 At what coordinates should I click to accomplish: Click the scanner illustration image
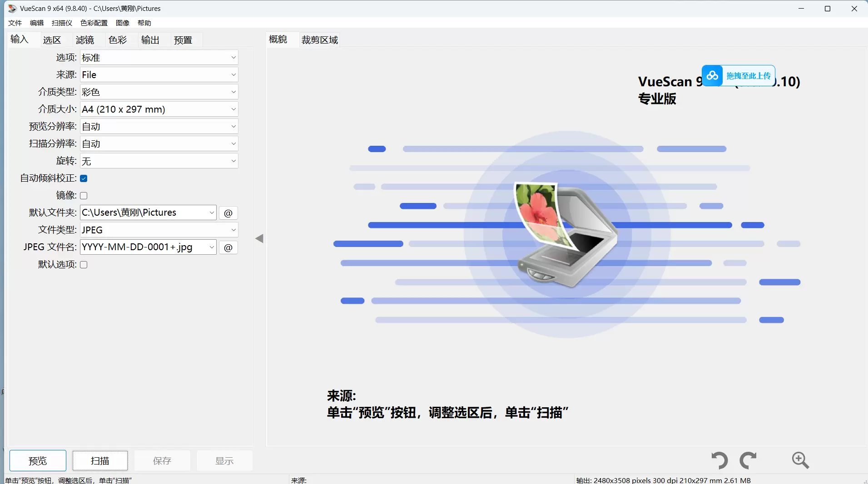(x=565, y=234)
